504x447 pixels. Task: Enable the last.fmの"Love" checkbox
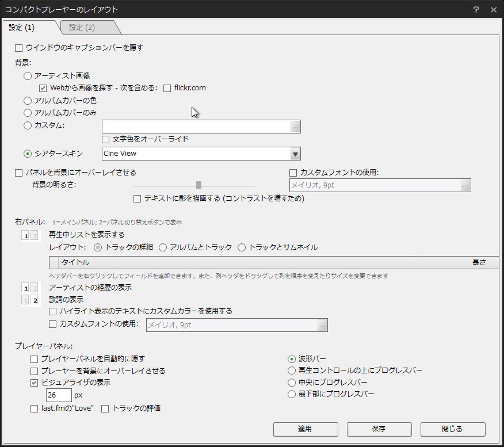click(33, 408)
